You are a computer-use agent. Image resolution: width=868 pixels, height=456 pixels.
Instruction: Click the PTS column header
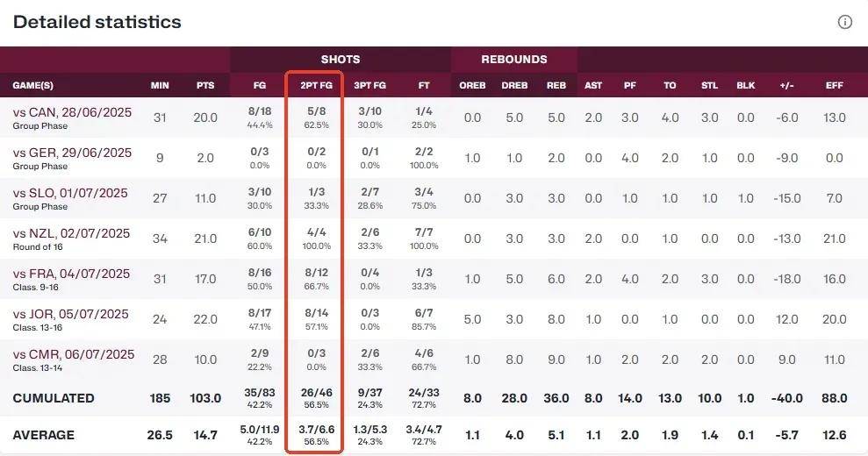coord(205,86)
